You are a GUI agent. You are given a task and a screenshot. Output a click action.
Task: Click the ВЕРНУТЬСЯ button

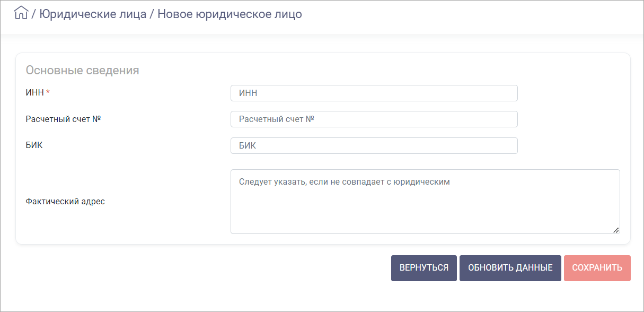[424, 268]
